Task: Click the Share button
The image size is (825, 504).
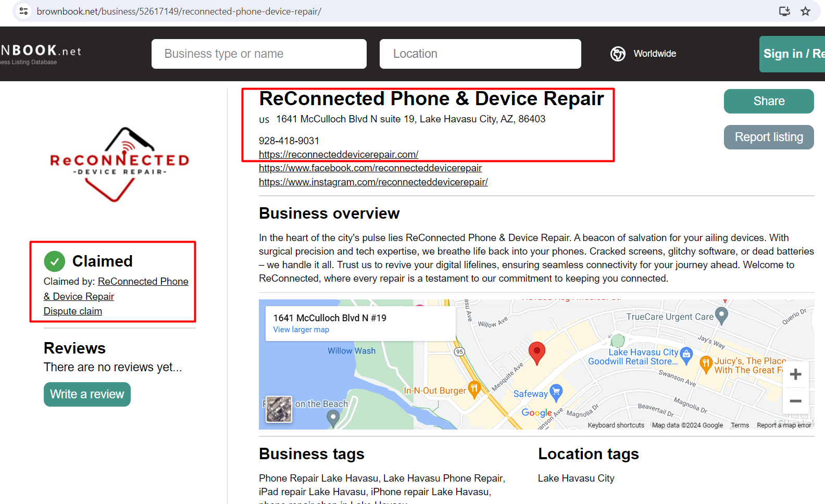Action: pos(769,101)
